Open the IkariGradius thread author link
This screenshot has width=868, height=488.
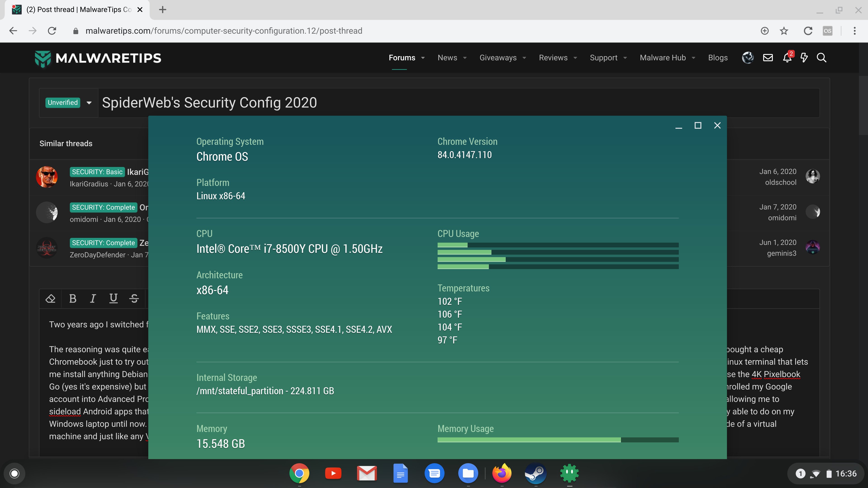89,184
